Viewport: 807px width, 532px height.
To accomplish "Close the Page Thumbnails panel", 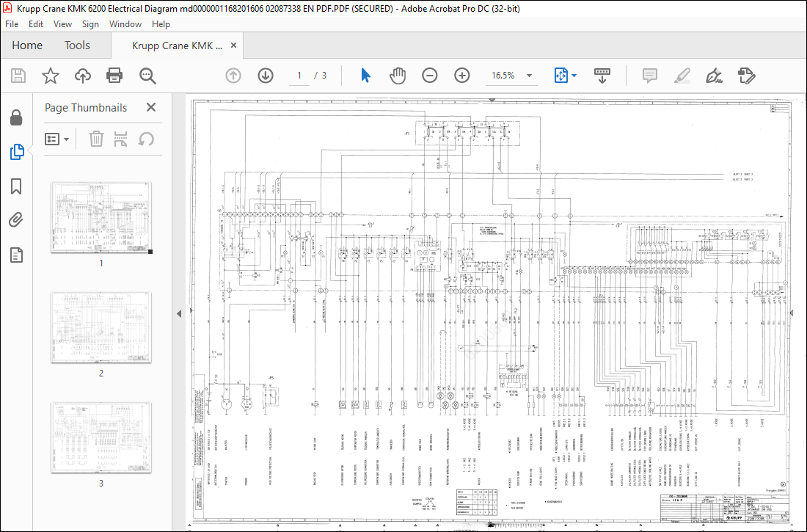I will [x=151, y=107].
